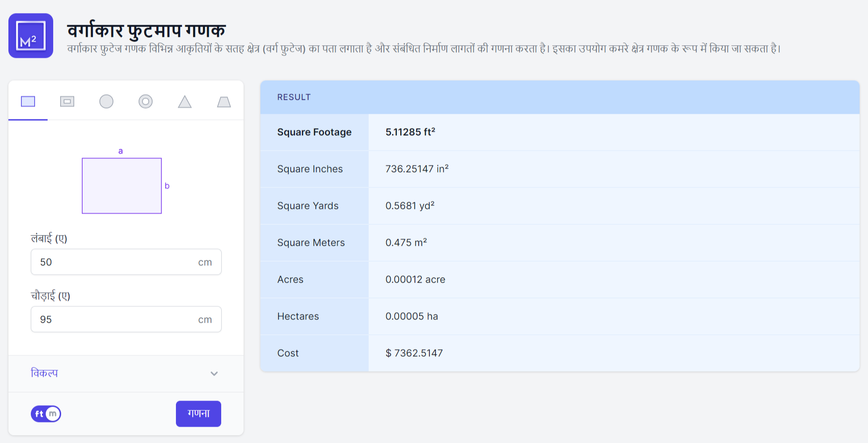868x443 pixels.
Task: Expand the विकल्प options section
Action: point(44,374)
